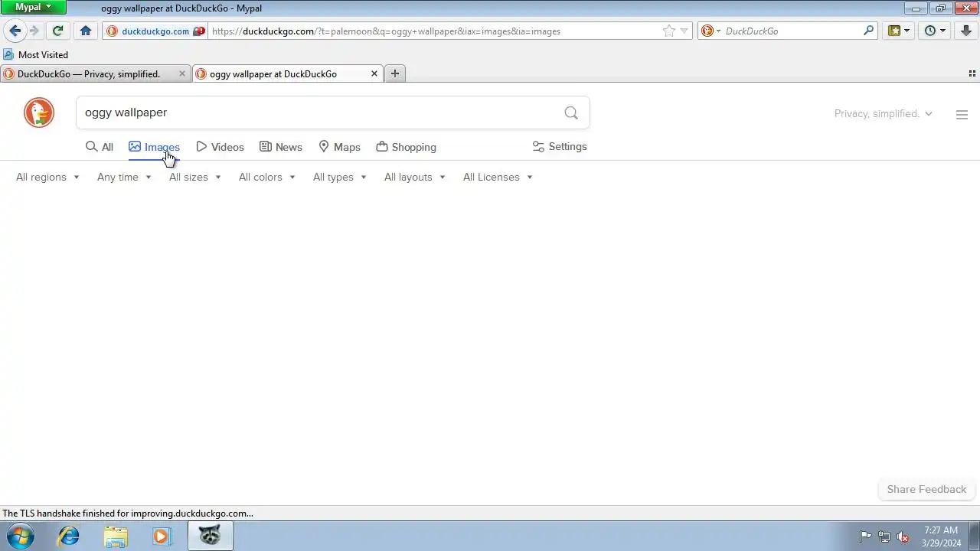Open the History clock toolbar button
980x551 pixels.
click(935, 31)
